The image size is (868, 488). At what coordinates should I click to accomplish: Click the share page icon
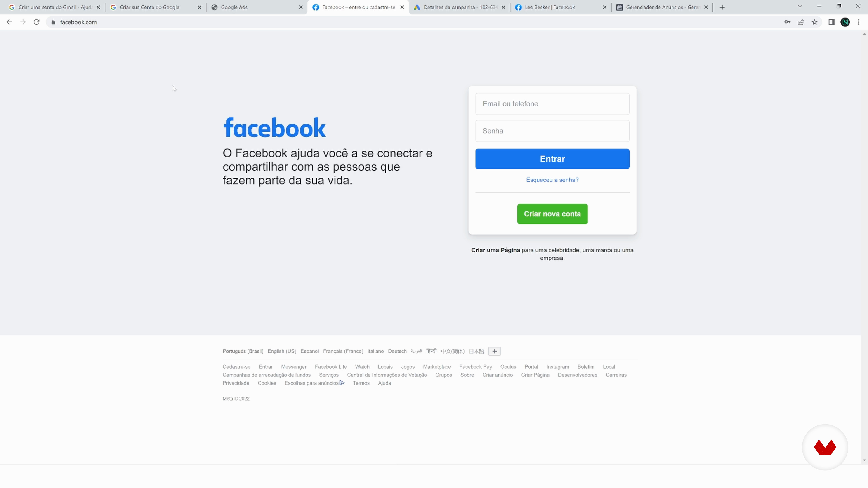[801, 22]
